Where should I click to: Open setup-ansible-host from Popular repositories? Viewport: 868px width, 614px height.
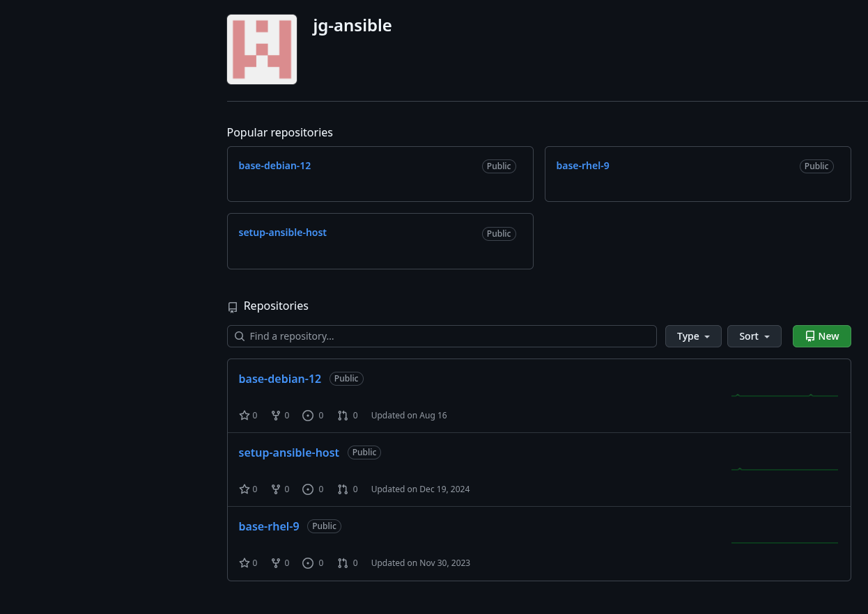282,233
